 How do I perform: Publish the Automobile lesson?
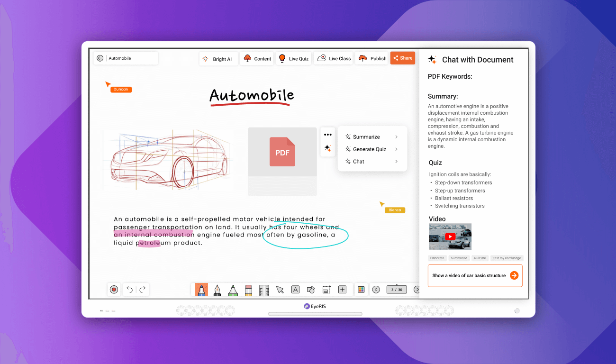click(372, 59)
